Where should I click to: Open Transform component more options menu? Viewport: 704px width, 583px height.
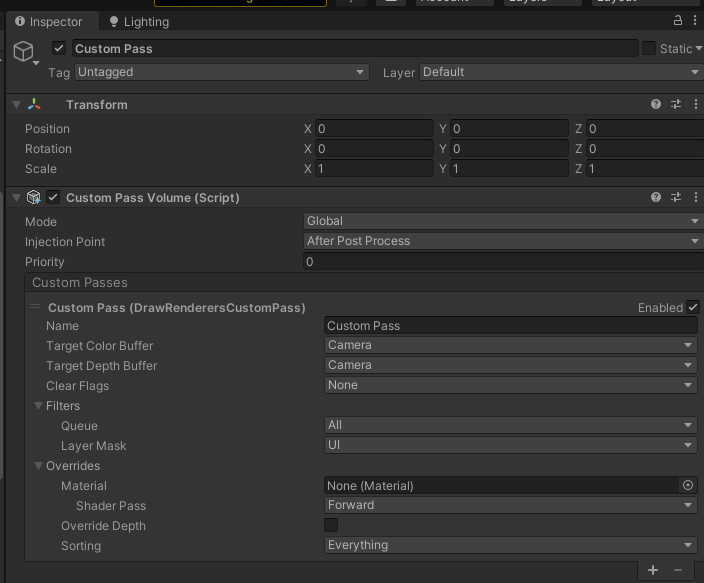[695, 104]
